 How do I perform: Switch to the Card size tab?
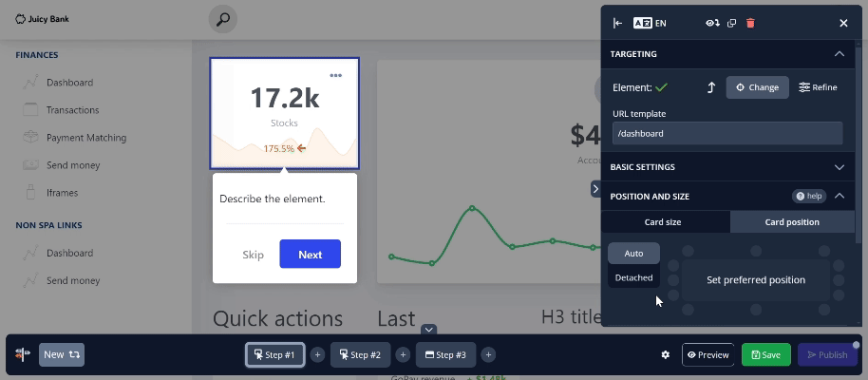[x=663, y=222]
